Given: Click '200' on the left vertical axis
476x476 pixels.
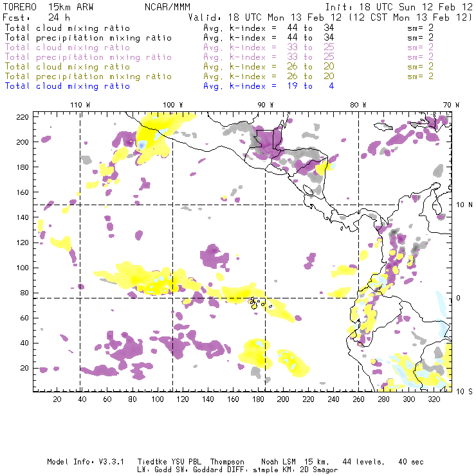Looking at the screenshot, I should (x=23, y=142).
